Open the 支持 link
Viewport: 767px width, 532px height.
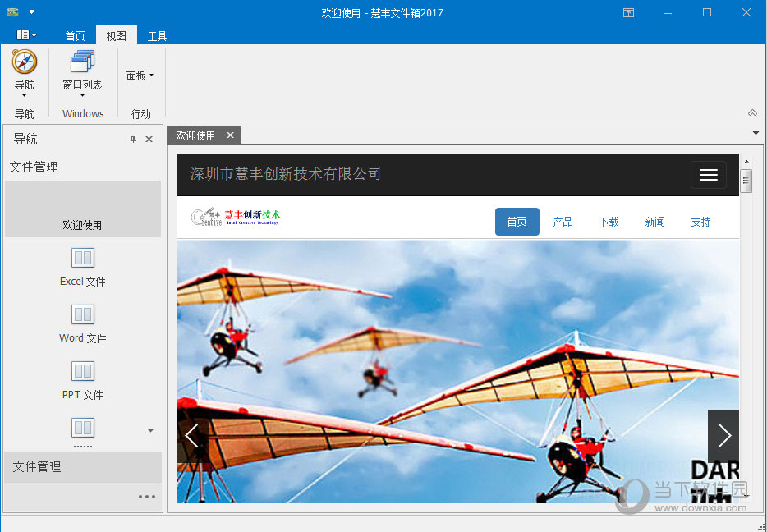[700, 222]
